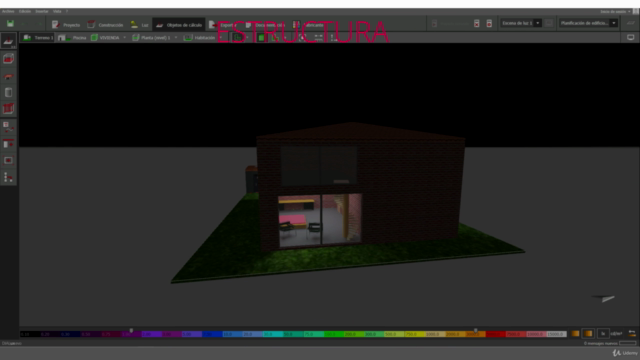The image size is (640, 360).
Task: Click the monitor display icon
Action: 631,38
